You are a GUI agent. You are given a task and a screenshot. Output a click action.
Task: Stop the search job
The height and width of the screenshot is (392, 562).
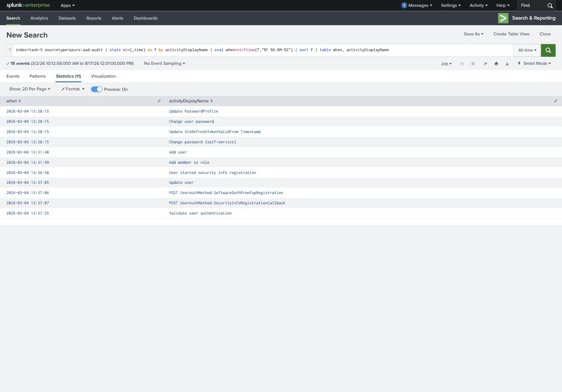click(x=473, y=64)
